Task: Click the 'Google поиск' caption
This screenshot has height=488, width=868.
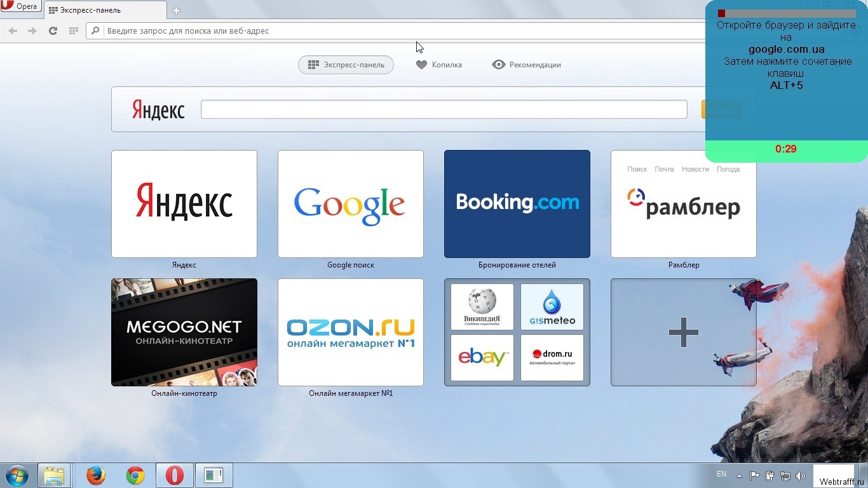Action: [x=351, y=265]
